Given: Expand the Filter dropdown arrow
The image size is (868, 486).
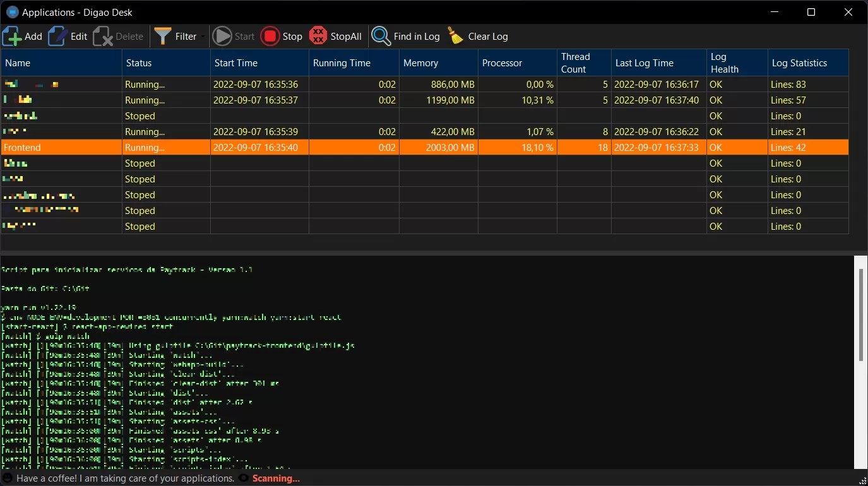Looking at the screenshot, I should click(203, 37).
